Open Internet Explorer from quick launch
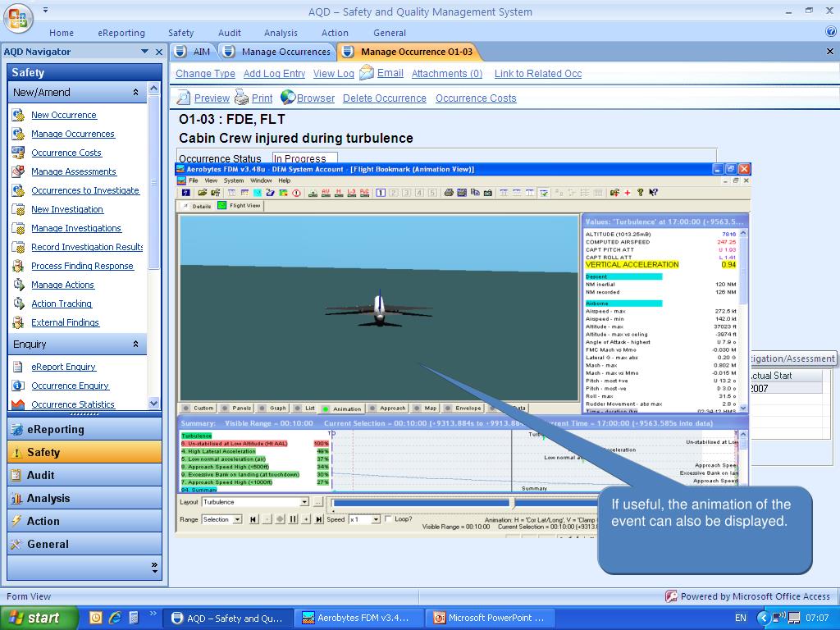Screen dimensions: 840x630 pyautogui.click(x=115, y=618)
